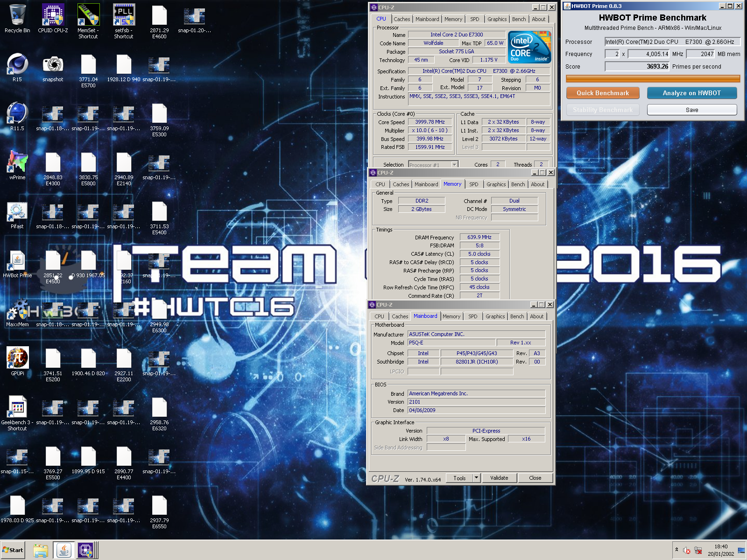Viewport: 747px width, 560px height.
Task: Click the Tools button in CPU-Z
Action: pyautogui.click(x=459, y=478)
